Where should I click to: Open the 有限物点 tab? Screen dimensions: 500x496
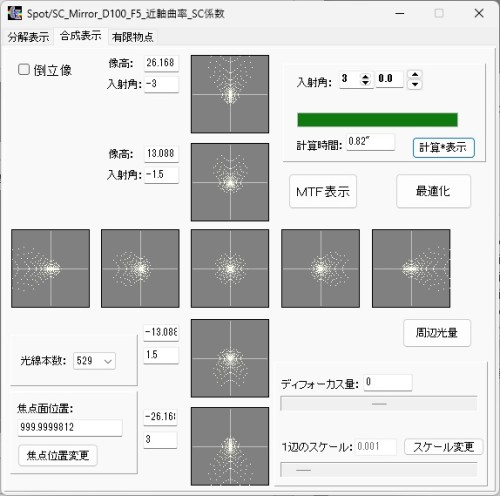pyautogui.click(x=133, y=37)
